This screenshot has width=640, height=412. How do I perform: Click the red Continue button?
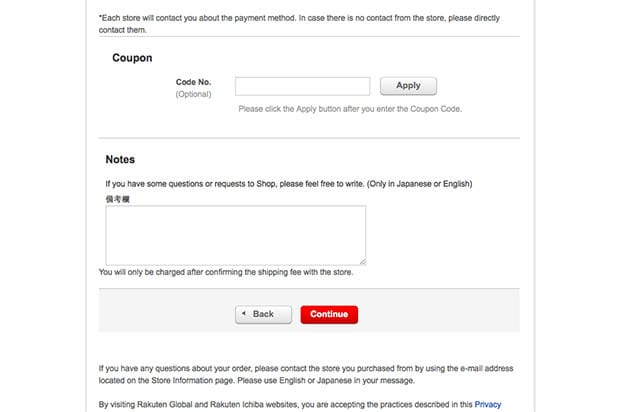329,314
